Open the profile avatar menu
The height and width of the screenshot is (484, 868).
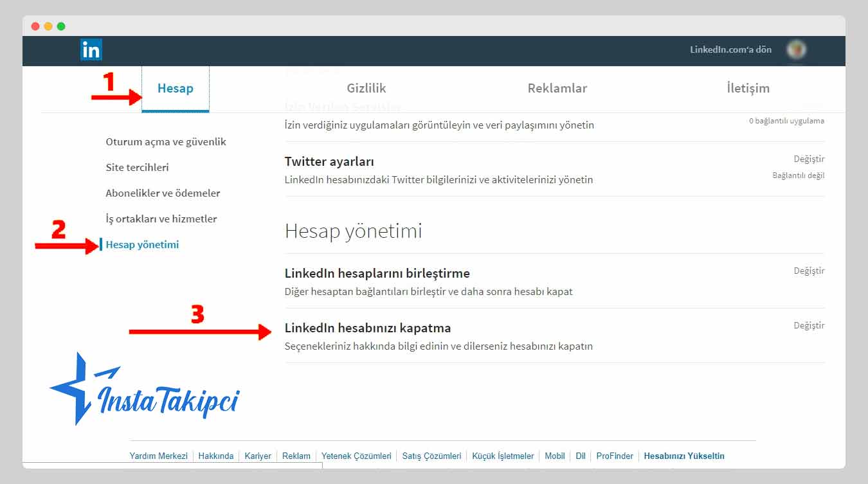click(797, 49)
